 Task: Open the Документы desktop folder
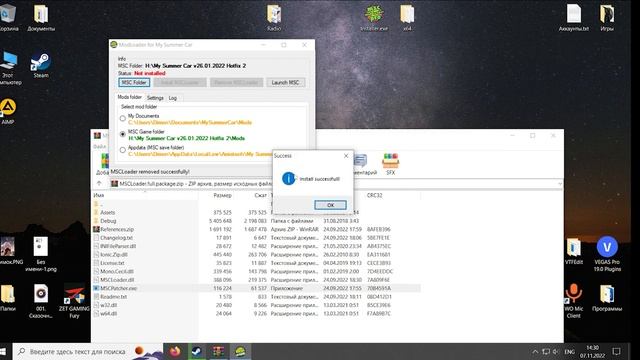(41, 18)
